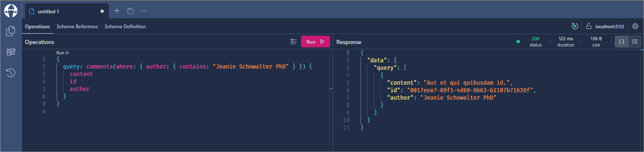Open connection settings gear icon
The image size is (644, 152).
(635, 26)
